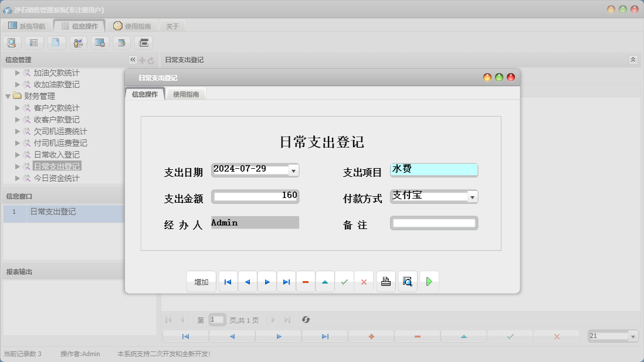Click the user settings toolbar icon
Screen dimensions: 644x362
click(x=77, y=42)
